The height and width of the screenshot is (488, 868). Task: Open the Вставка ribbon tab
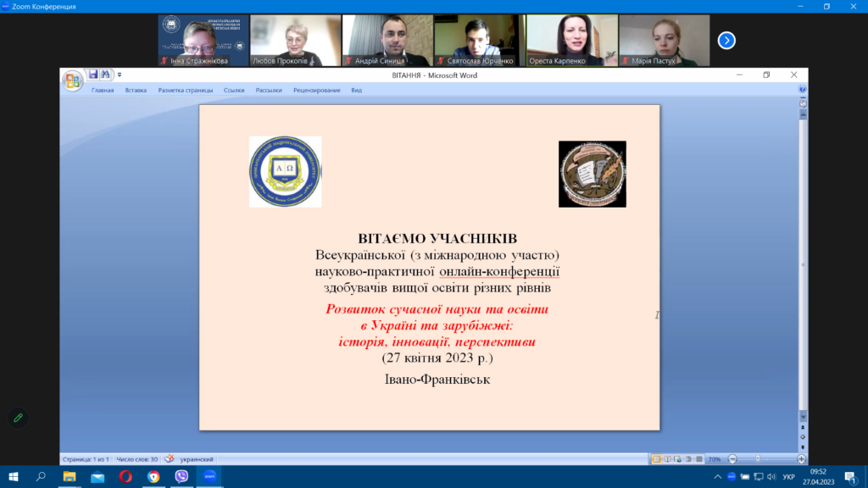[136, 90]
